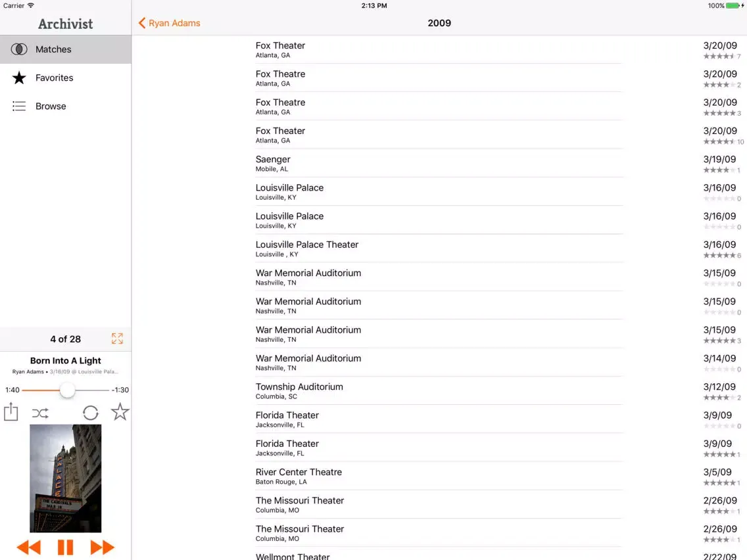Click the 3/19/09 date for Saenger
Viewport: 747px width, 560px height.
point(719,159)
